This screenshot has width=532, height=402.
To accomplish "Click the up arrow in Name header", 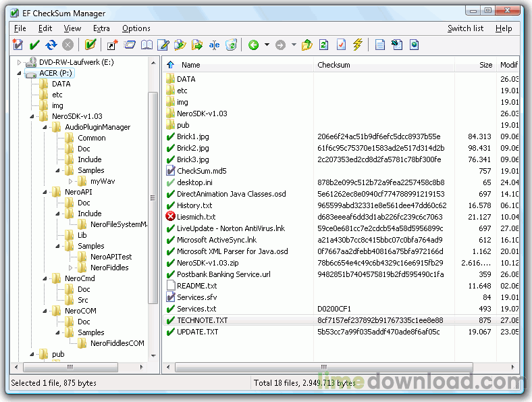I will pos(170,64).
